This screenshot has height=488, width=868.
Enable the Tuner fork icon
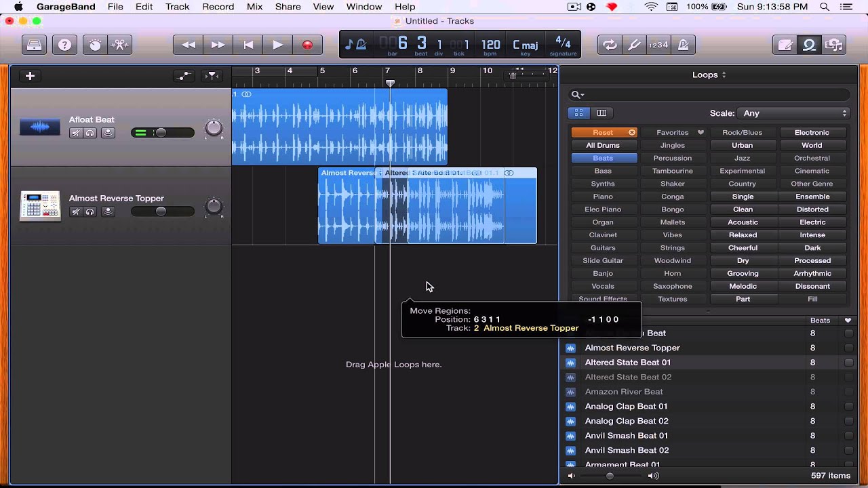tap(635, 45)
